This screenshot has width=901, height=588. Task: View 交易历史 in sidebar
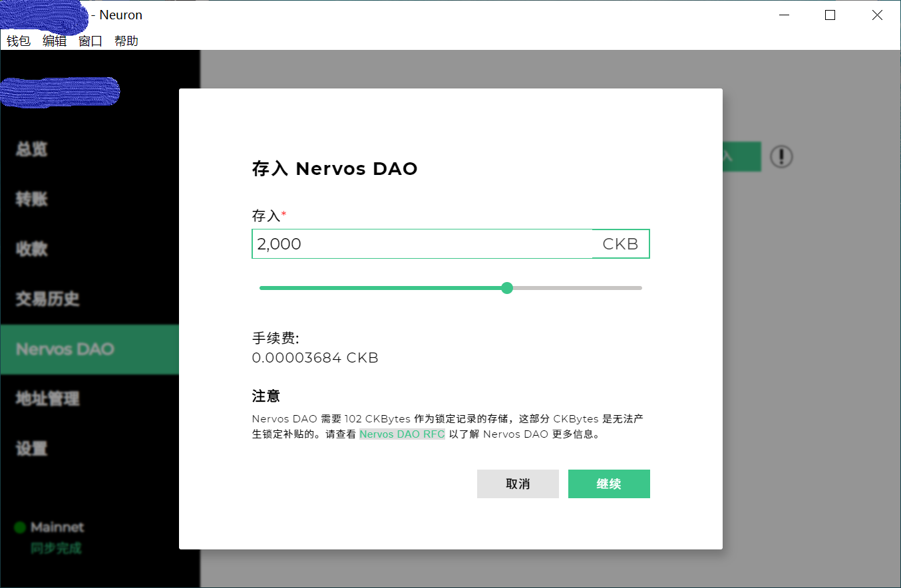click(47, 299)
